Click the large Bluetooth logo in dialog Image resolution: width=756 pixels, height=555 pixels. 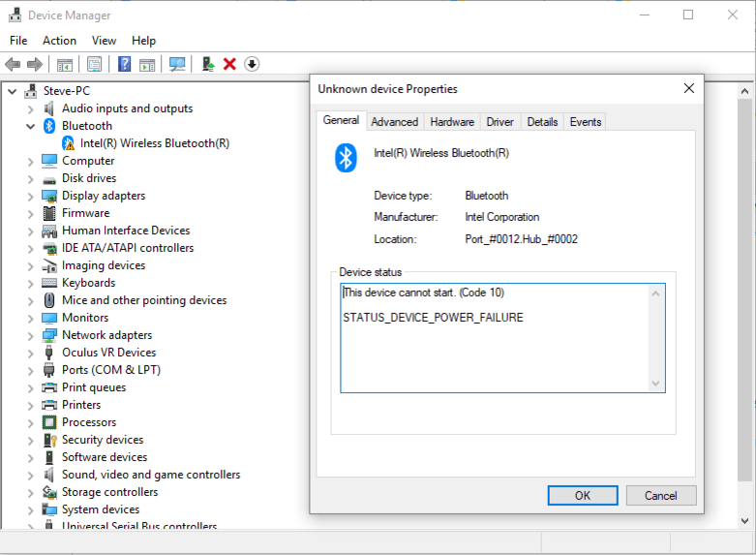click(346, 158)
